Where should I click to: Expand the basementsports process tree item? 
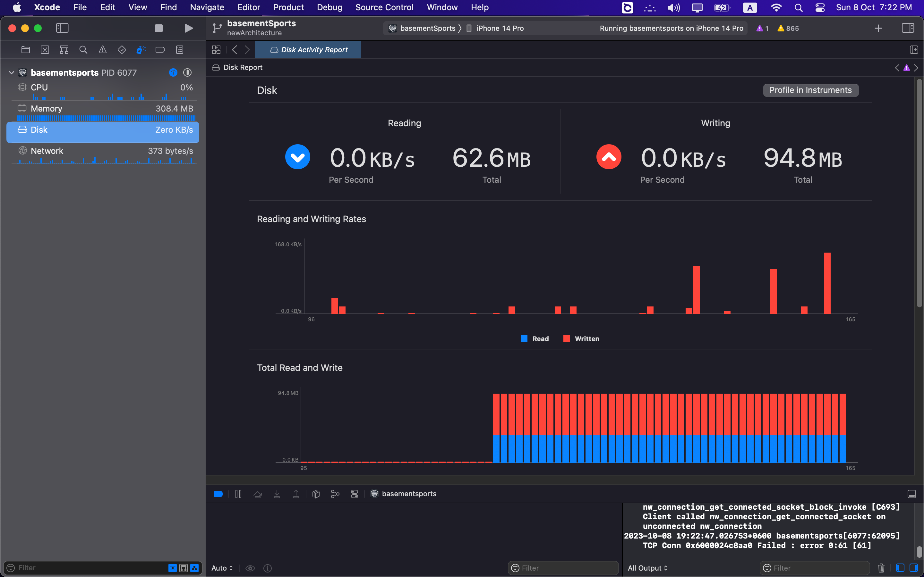click(12, 72)
